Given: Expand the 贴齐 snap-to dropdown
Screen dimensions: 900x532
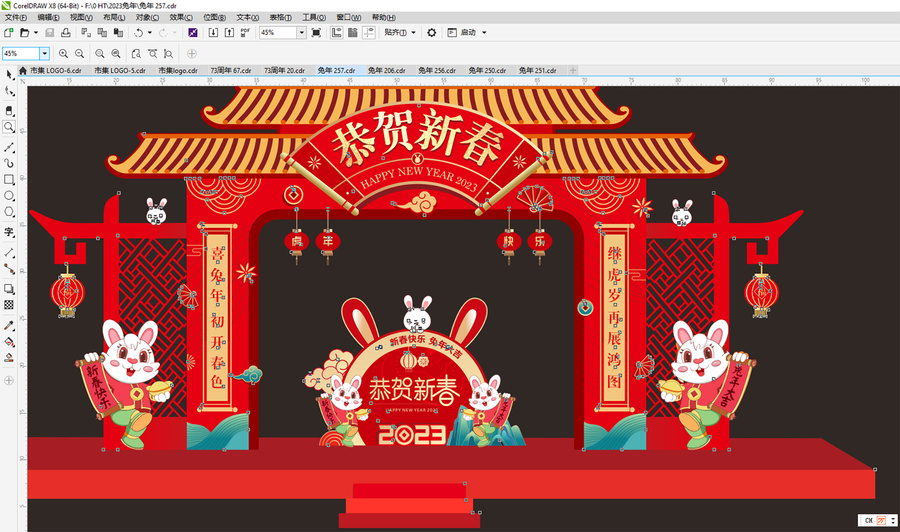Looking at the screenshot, I should click(x=413, y=33).
